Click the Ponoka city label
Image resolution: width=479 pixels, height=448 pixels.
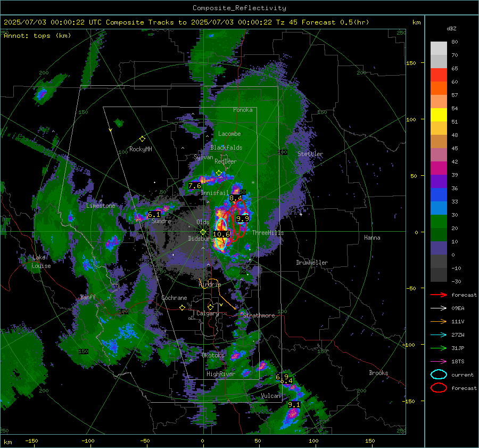coord(243,110)
